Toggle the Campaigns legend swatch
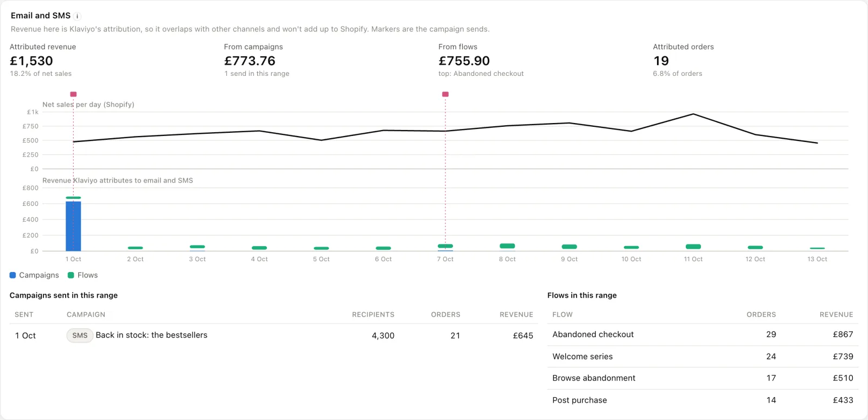Image resolution: width=868 pixels, height=420 pixels. [12, 275]
